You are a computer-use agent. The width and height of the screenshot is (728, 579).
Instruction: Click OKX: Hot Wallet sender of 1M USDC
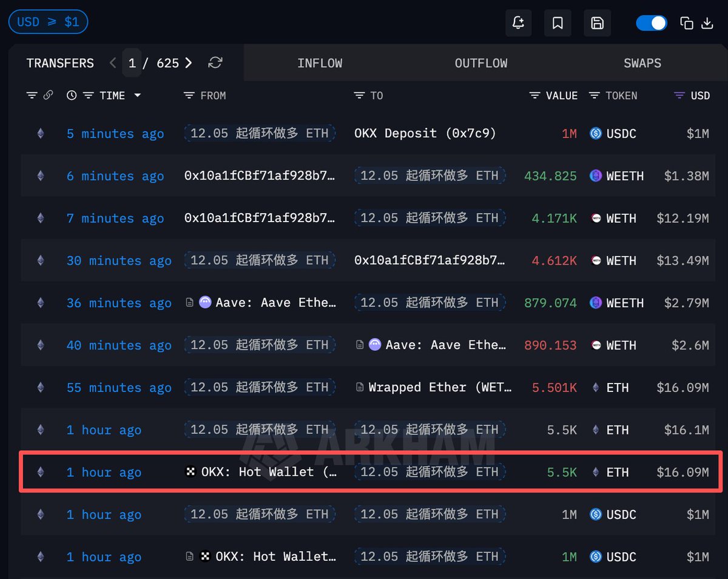[261, 557]
